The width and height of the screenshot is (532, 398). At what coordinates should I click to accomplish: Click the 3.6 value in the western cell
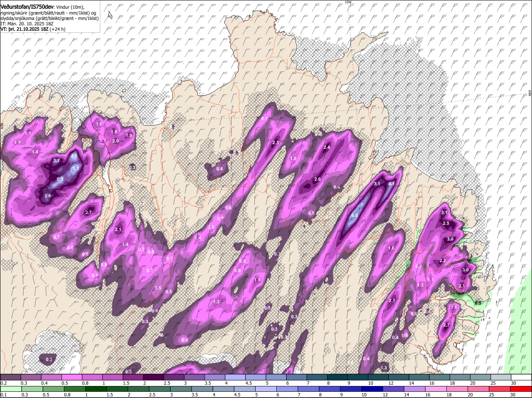[47, 196]
